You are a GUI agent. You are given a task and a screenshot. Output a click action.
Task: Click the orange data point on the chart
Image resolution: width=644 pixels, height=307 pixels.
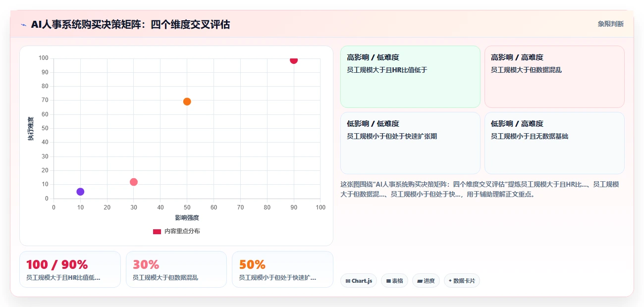point(187,102)
